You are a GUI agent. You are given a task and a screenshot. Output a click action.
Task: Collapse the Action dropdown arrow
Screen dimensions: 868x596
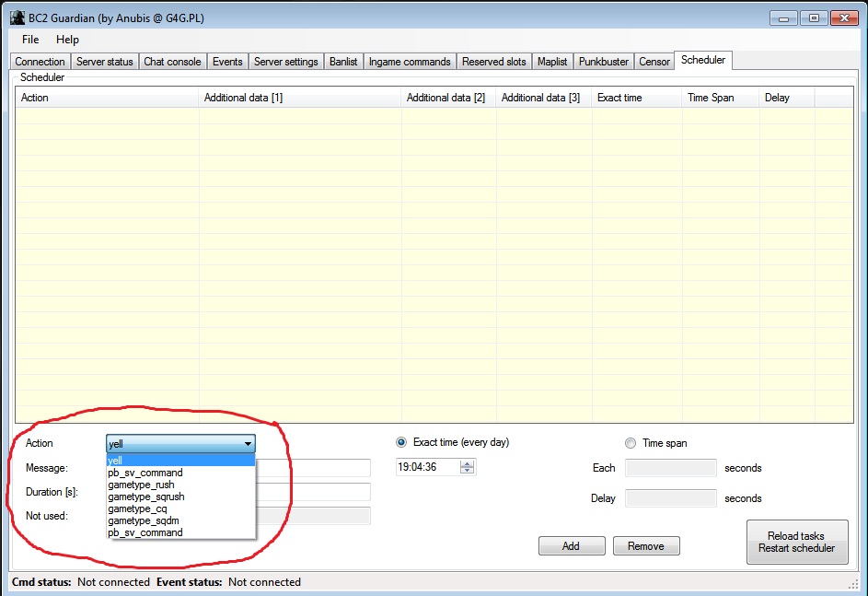point(248,444)
